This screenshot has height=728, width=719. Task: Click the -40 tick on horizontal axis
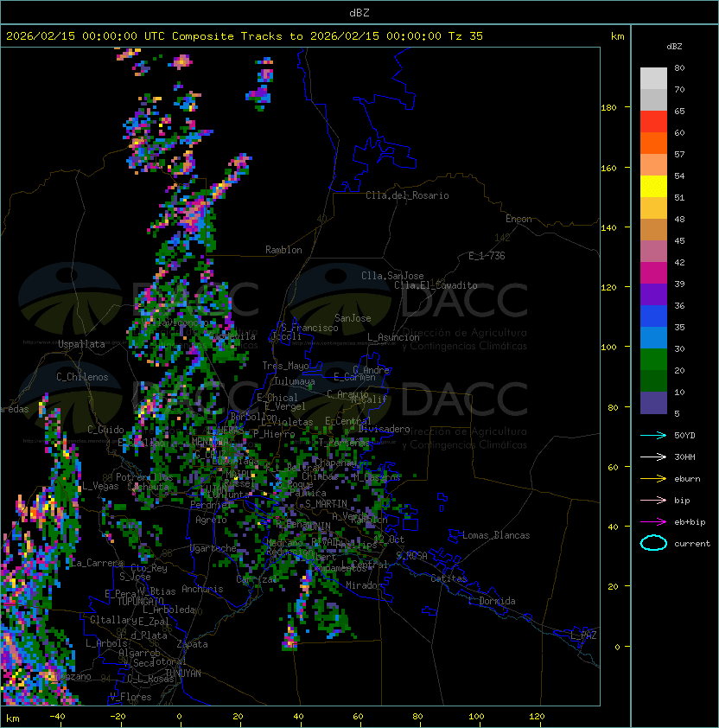[57, 717]
